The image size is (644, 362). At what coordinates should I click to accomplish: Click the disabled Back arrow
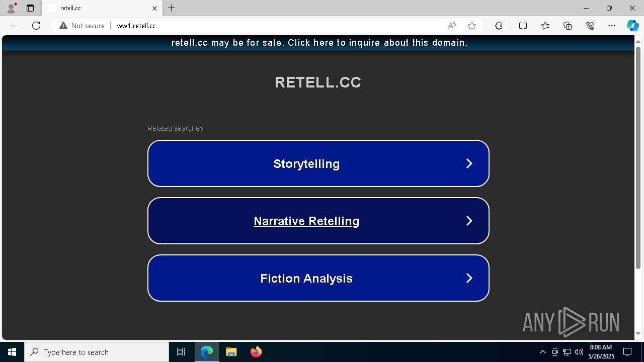click(x=14, y=26)
